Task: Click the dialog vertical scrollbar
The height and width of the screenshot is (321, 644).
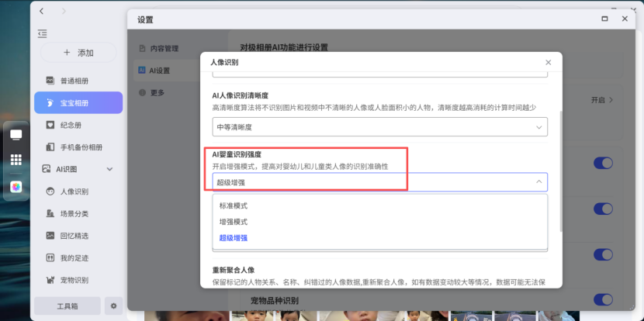Action: (x=559, y=172)
